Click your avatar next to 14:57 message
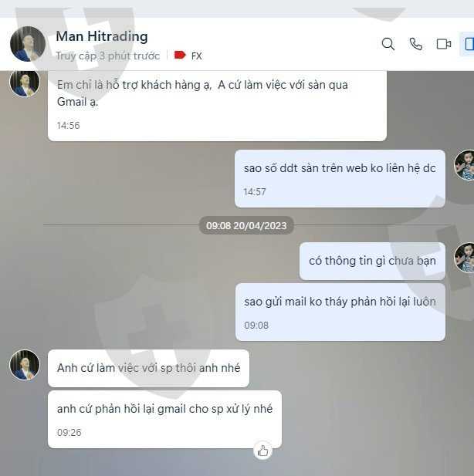Viewport: 474px width, 476px height. [x=464, y=165]
